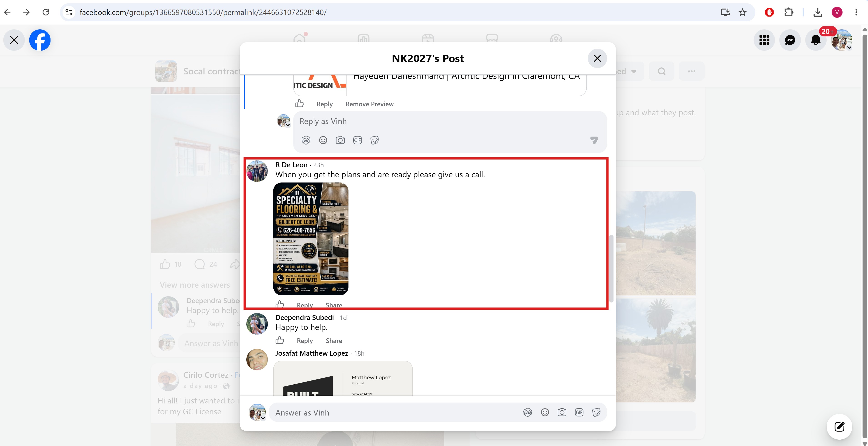Open Deependra Subedi's profile name in the dialog
This screenshot has width=868, height=446.
point(305,318)
